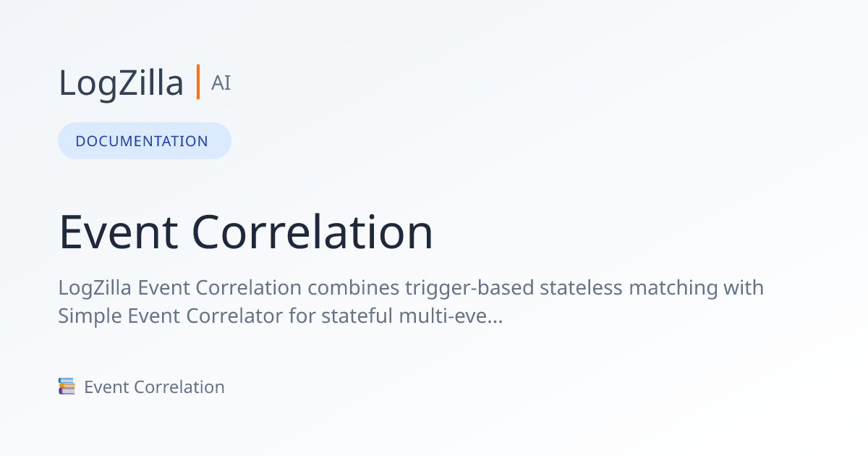The image size is (868, 456).
Task: Click the orange vertical divider bar
Action: 198,82
